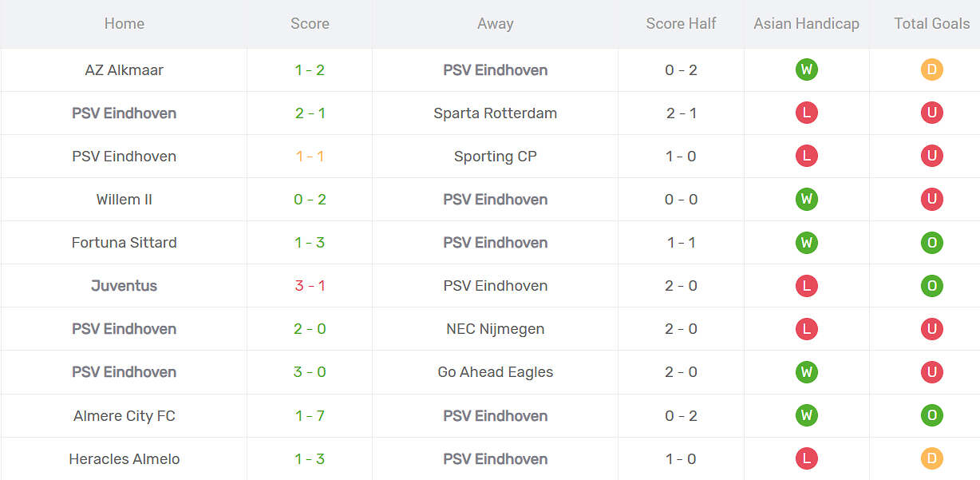Click the Asian Handicap column header
The width and height of the screenshot is (980, 480).
click(806, 23)
